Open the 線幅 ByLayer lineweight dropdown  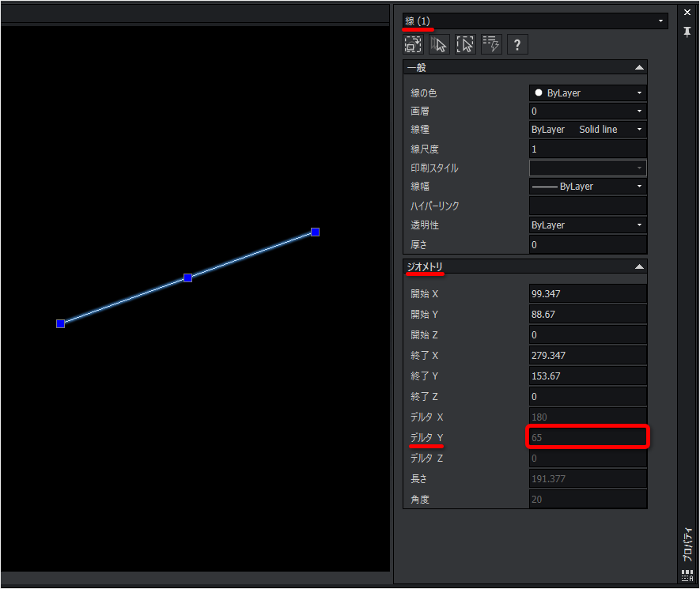[588, 186]
